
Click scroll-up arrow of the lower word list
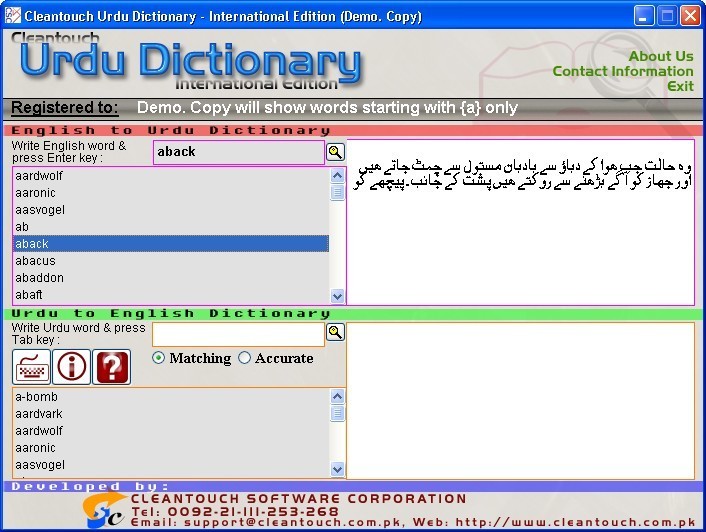337,396
